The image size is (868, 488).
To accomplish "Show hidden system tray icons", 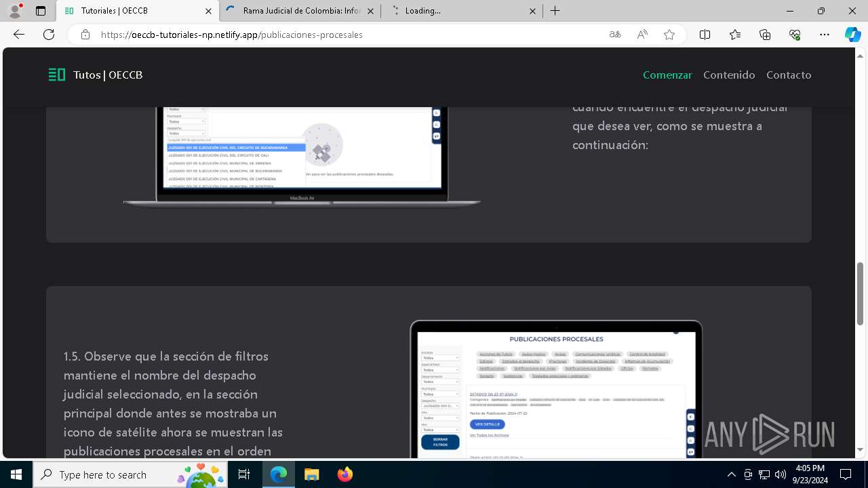I will coord(731,474).
